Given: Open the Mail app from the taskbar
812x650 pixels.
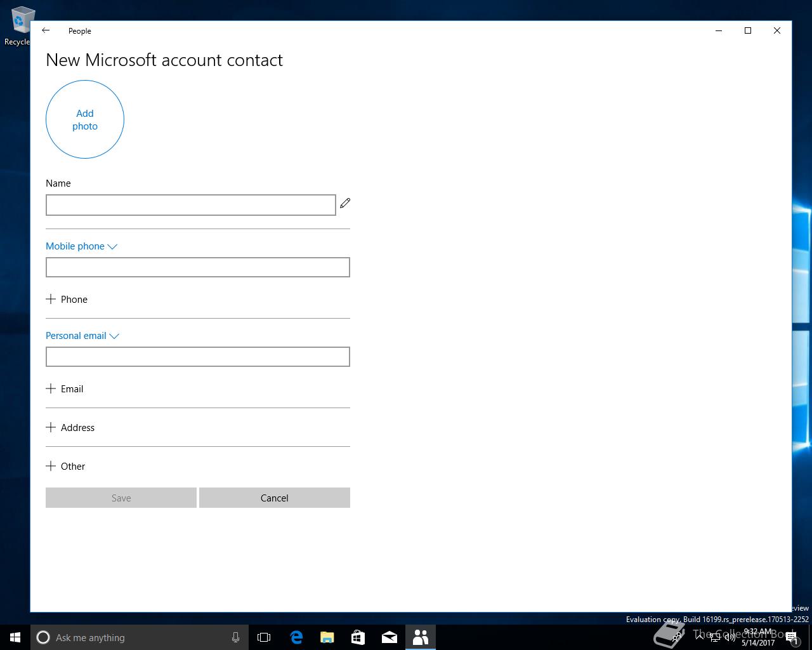Looking at the screenshot, I should pos(390,637).
